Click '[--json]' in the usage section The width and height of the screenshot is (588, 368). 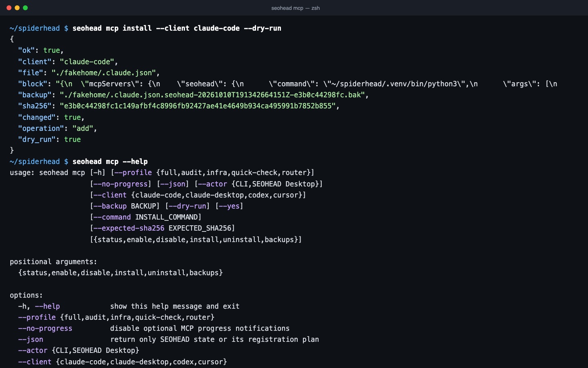click(173, 184)
